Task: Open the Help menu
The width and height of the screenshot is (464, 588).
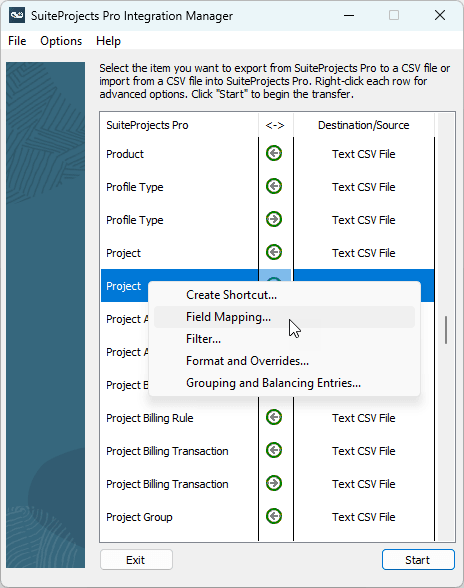Action: point(108,41)
